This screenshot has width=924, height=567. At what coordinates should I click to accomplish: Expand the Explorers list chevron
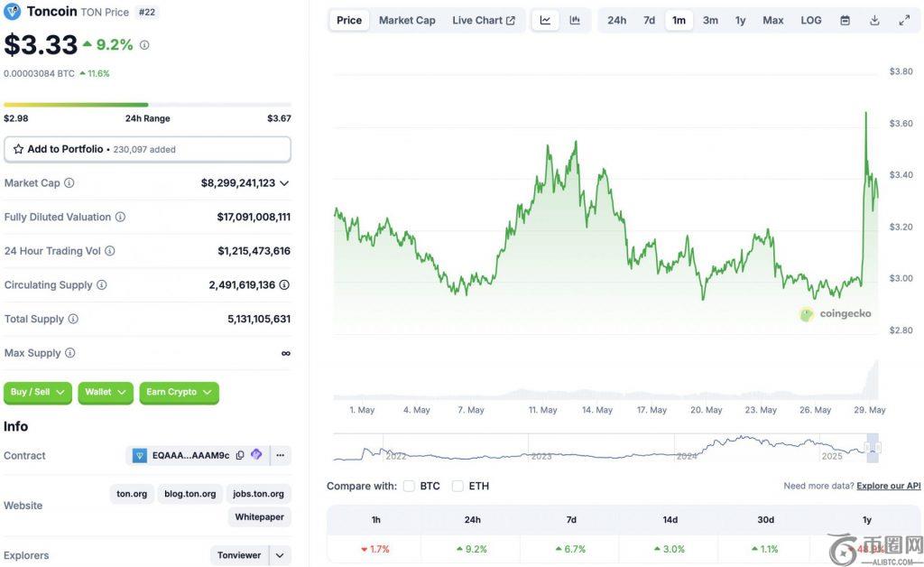click(x=281, y=555)
